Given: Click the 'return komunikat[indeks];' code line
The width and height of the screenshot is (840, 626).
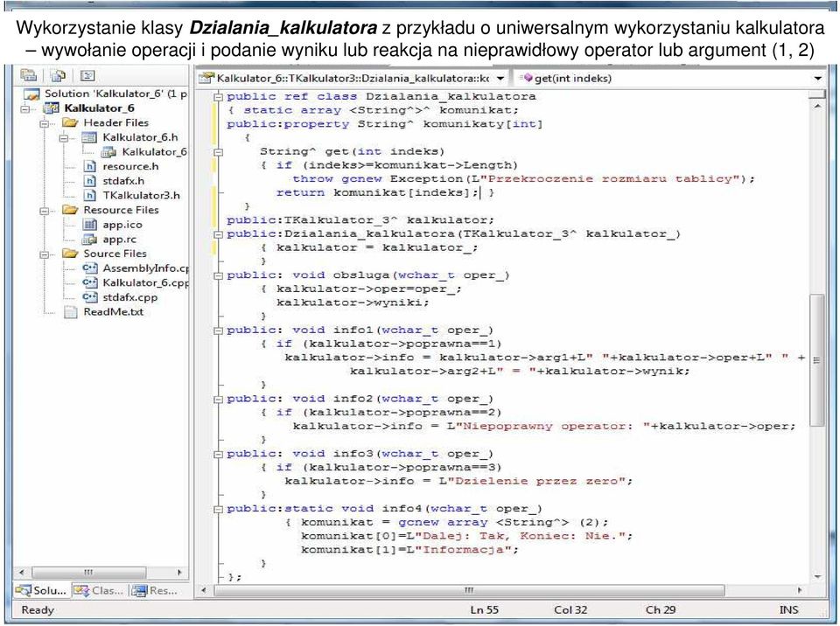Looking at the screenshot, I should 377,192.
